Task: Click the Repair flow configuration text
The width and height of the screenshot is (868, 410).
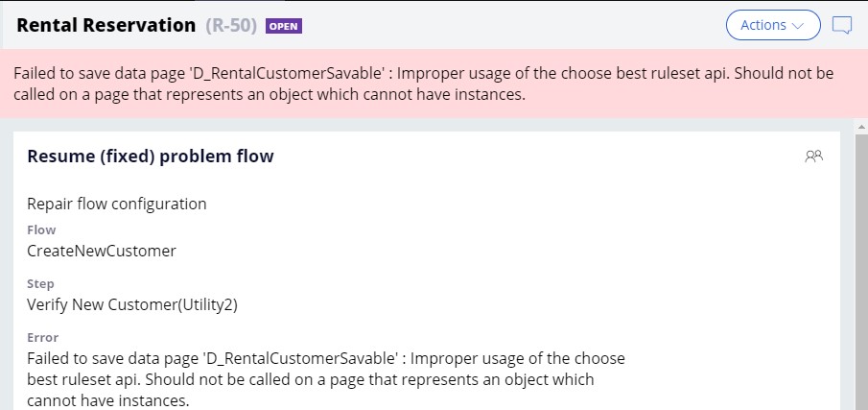Action: [x=117, y=204]
